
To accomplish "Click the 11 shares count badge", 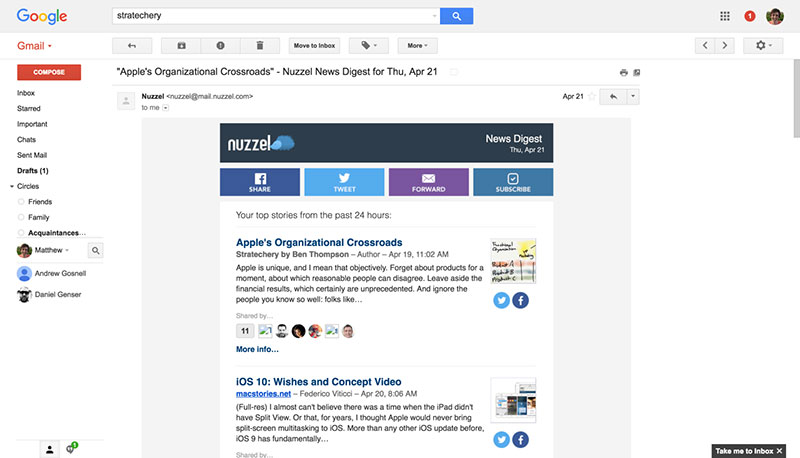I will 245,331.
